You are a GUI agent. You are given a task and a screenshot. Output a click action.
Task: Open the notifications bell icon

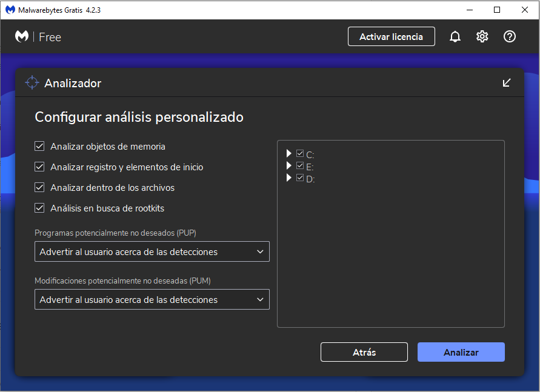[x=455, y=36]
